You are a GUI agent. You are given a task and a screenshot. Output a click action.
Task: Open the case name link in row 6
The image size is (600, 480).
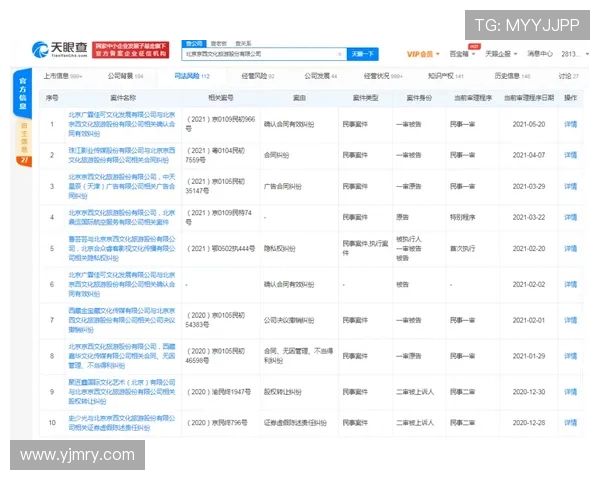pos(122,284)
